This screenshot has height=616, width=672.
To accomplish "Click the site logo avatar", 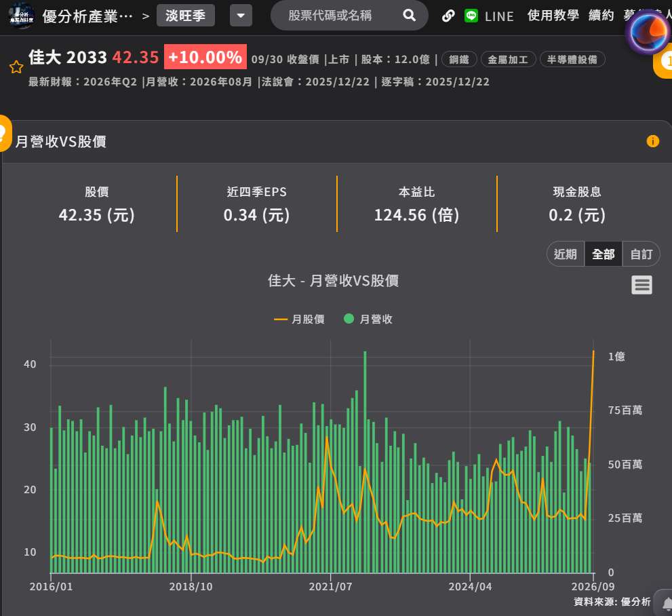I will click(21, 16).
